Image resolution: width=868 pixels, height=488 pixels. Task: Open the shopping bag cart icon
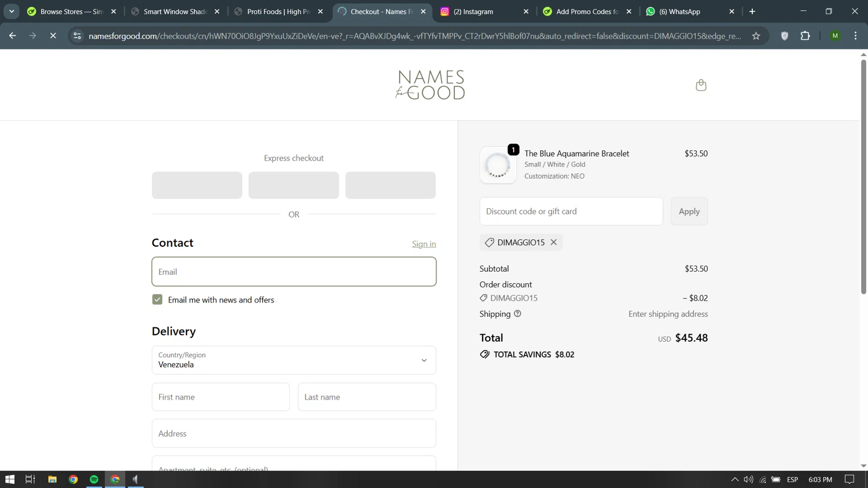click(x=701, y=85)
